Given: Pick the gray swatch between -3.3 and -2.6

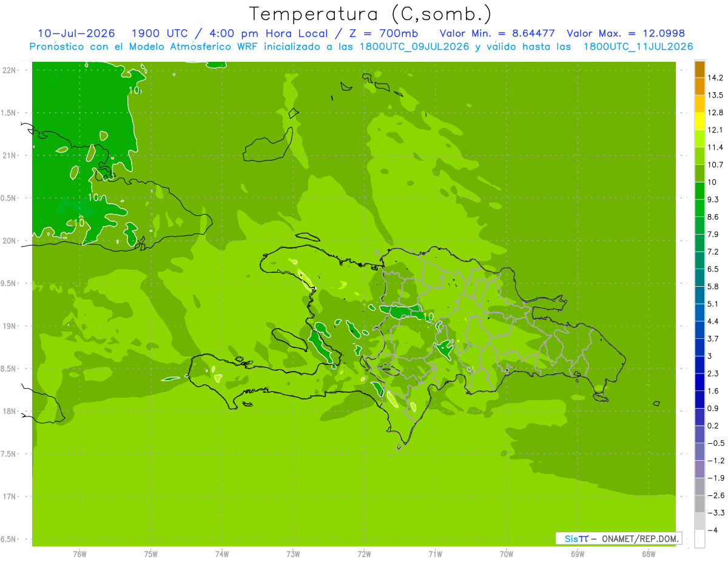Looking at the screenshot, I should [x=699, y=504].
